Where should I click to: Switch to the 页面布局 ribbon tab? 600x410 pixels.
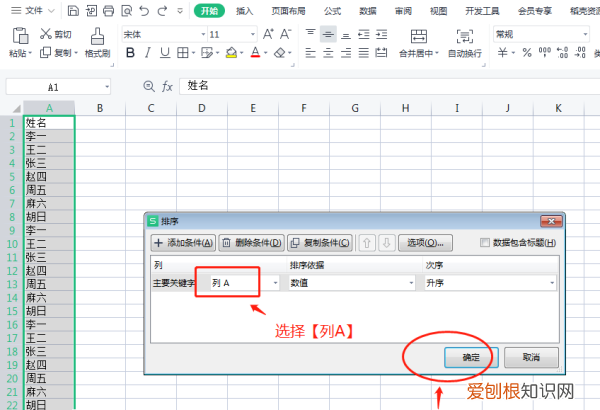coord(289,11)
